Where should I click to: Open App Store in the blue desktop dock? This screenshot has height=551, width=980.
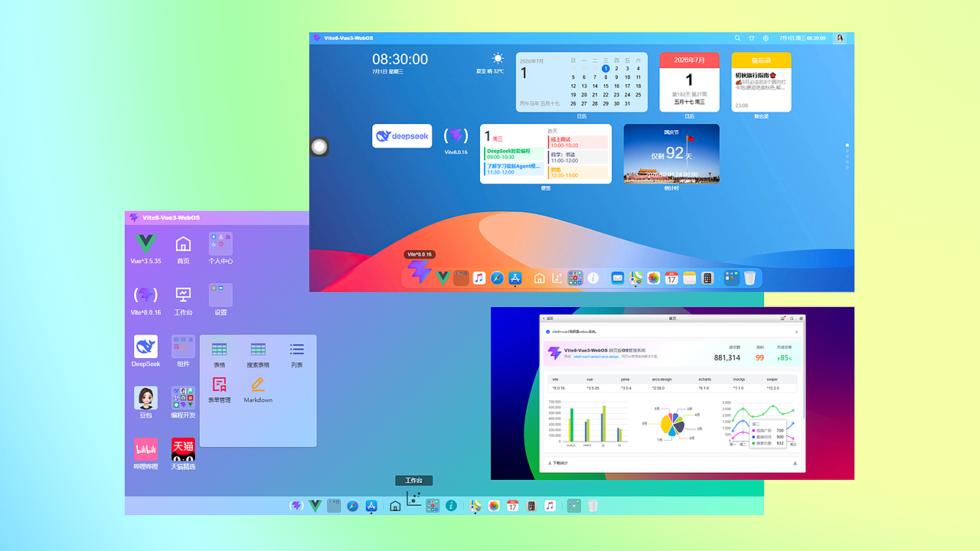coord(515,278)
